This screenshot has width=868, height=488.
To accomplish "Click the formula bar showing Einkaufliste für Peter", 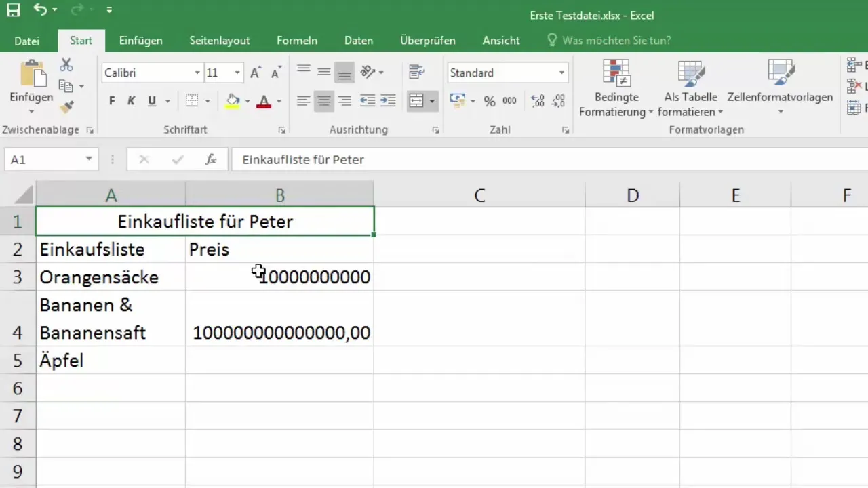I will tap(549, 160).
